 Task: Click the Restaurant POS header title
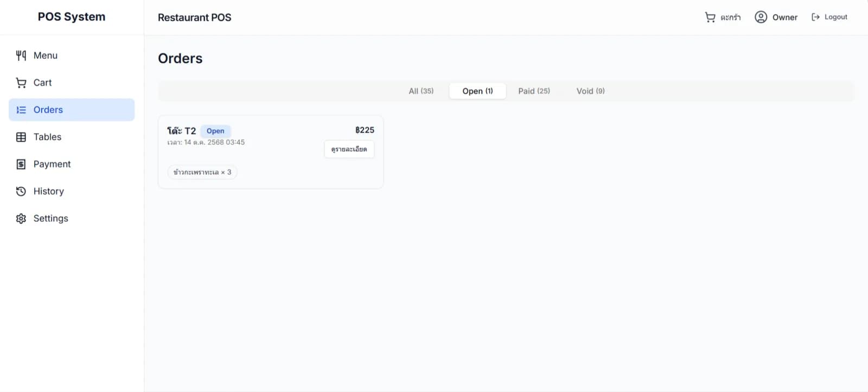coord(195,17)
